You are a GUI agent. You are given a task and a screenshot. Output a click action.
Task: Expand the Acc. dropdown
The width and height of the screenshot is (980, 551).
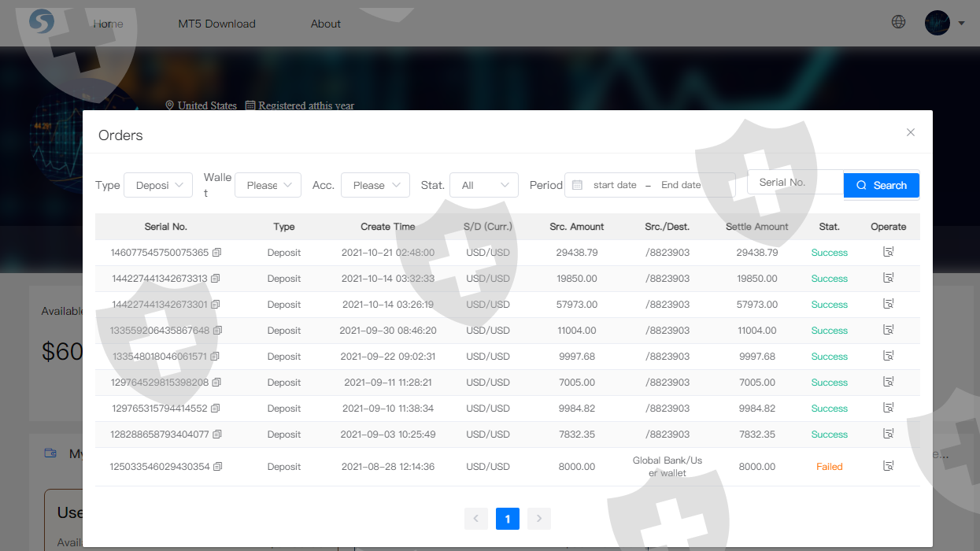tap(375, 185)
